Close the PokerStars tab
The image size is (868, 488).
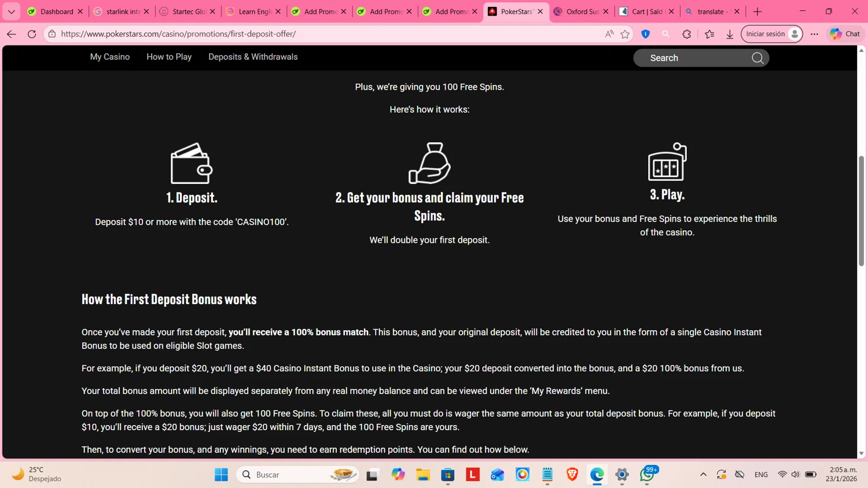point(540,12)
